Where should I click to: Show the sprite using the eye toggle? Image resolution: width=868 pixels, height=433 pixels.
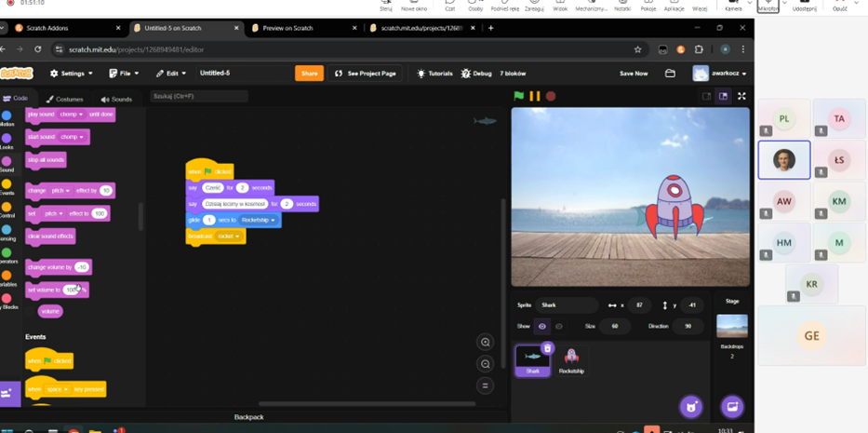coord(542,326)
